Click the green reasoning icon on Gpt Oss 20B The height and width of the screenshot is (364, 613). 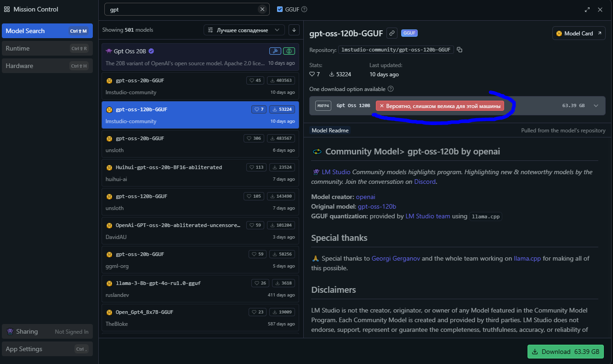pyautogui.click(x=289, y=51)
